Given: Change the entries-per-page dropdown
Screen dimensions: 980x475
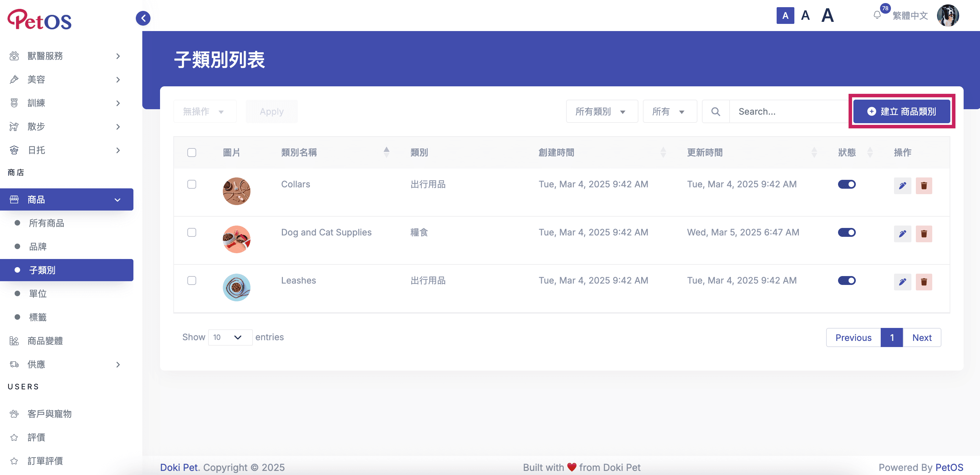Looking at the screenshot, I should pos(230,337).
